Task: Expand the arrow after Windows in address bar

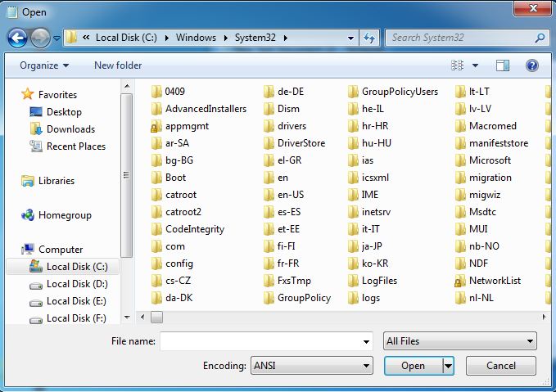Action: pos(226,38)
